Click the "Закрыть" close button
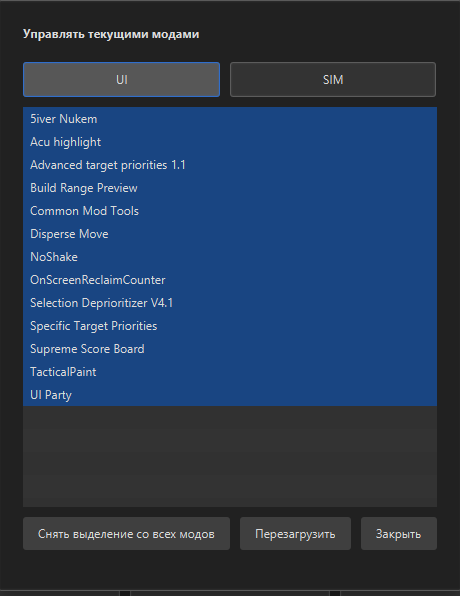 pyautogui.click(x=399, y=534)
